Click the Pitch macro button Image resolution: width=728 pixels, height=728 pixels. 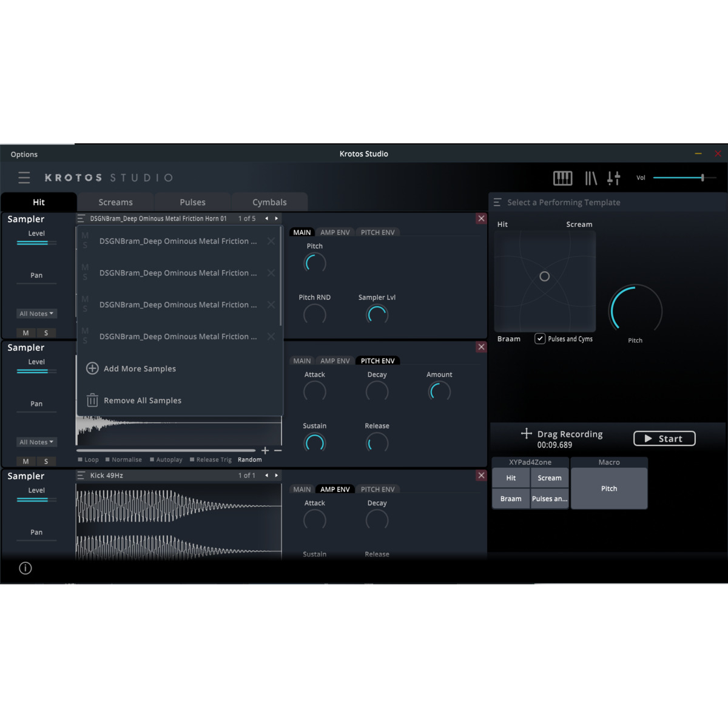(x=609, y=488)
